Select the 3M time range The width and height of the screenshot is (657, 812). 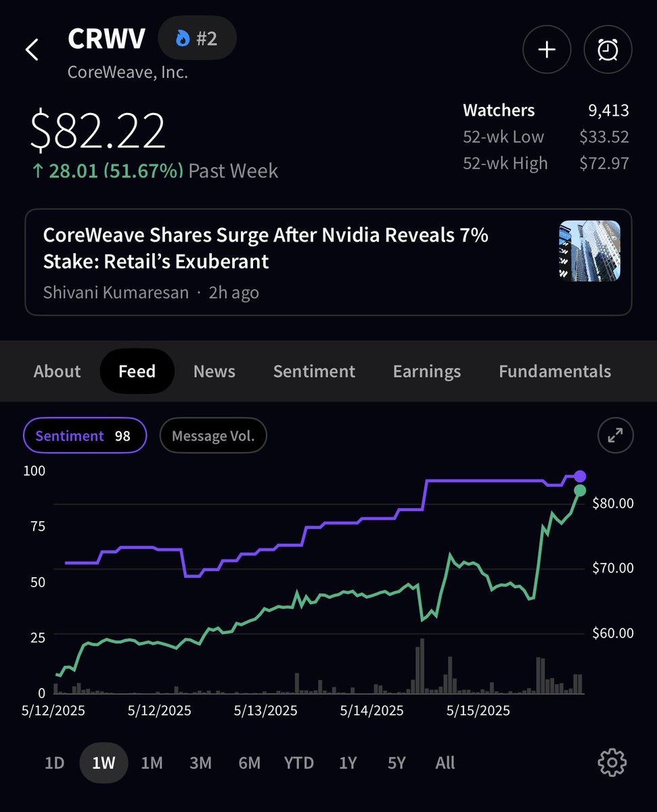point(200,763)
